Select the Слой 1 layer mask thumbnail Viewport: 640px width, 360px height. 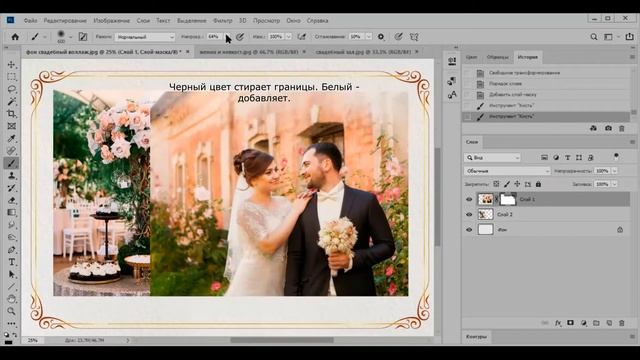508,199
